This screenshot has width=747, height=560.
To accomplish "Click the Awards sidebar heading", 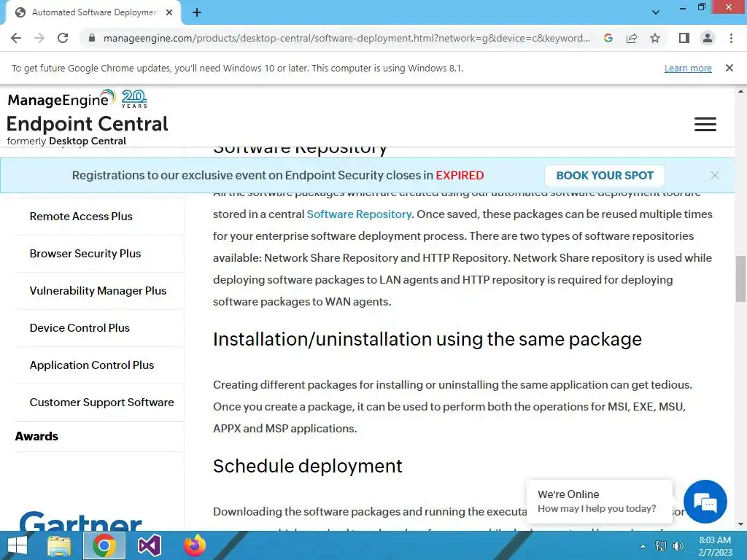I will tap(36, 436).
